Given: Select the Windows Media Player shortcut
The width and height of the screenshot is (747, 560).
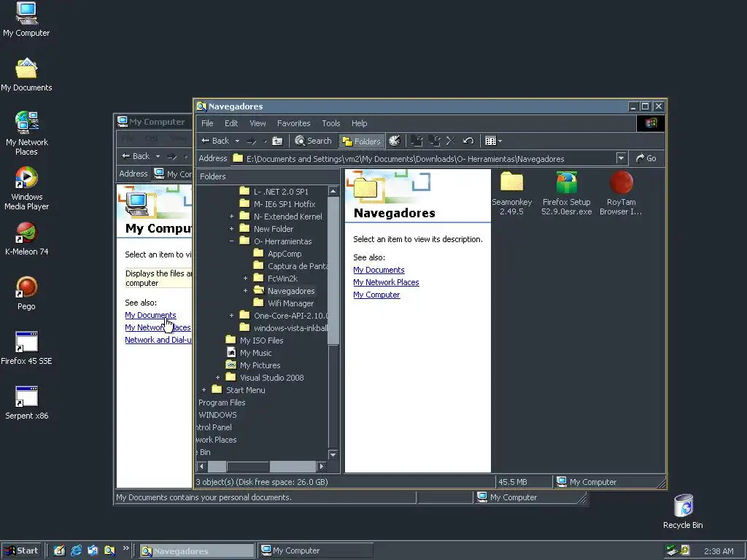Looking at the screenshot, I should point(27,189).
